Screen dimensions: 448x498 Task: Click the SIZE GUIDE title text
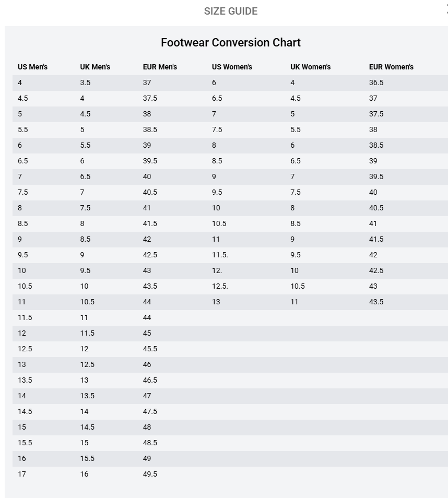[x=231, y=11]
